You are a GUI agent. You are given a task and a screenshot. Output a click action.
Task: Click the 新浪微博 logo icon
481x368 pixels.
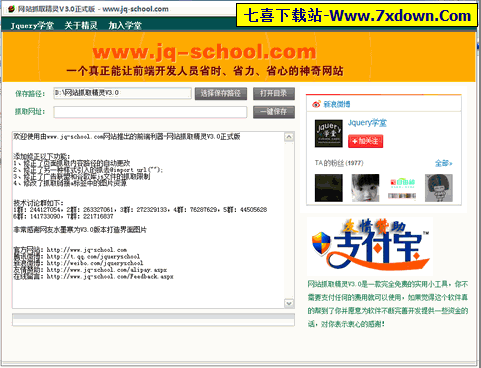316,104
